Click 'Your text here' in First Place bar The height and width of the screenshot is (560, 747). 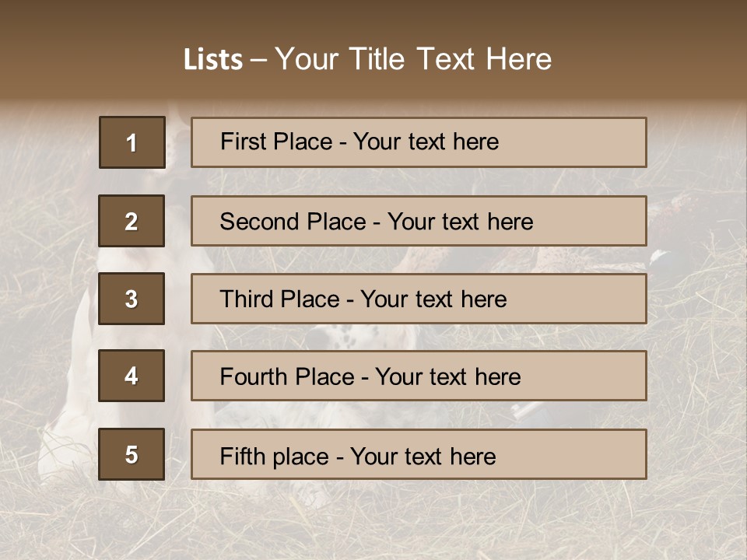pyautogui.click(x=426, y=142)
